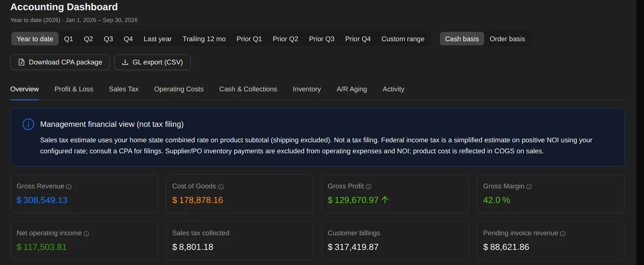Switch to Cash basis accounting
This screenshot has width=644, height=265.
point(462,39)
